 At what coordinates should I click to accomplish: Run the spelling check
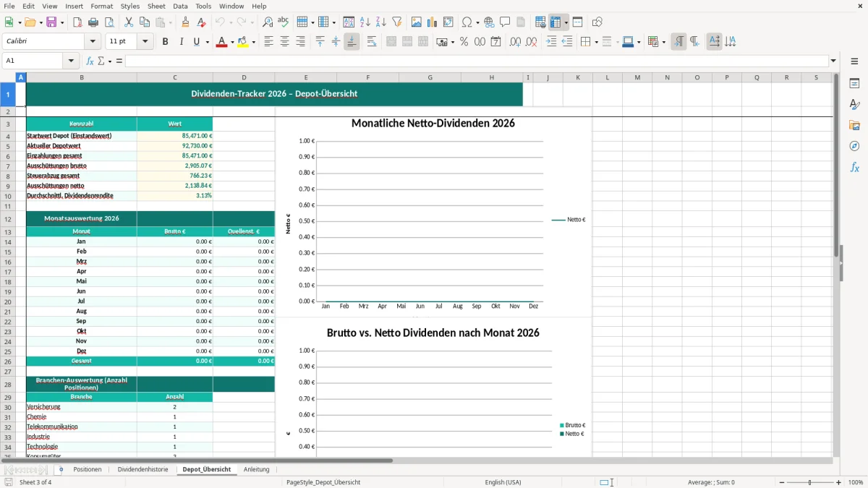click(283, 22)
